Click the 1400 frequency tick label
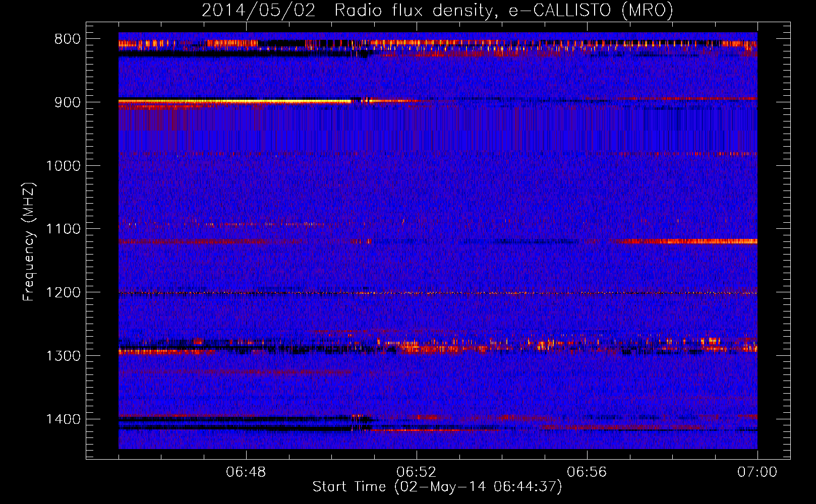 tap(64, 419)
